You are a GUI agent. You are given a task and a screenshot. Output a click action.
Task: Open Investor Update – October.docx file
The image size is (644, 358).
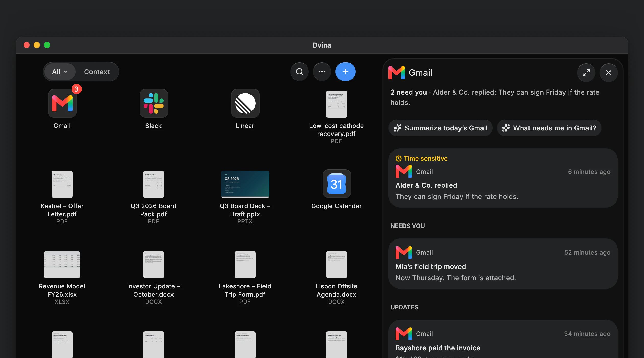point(154,265)
